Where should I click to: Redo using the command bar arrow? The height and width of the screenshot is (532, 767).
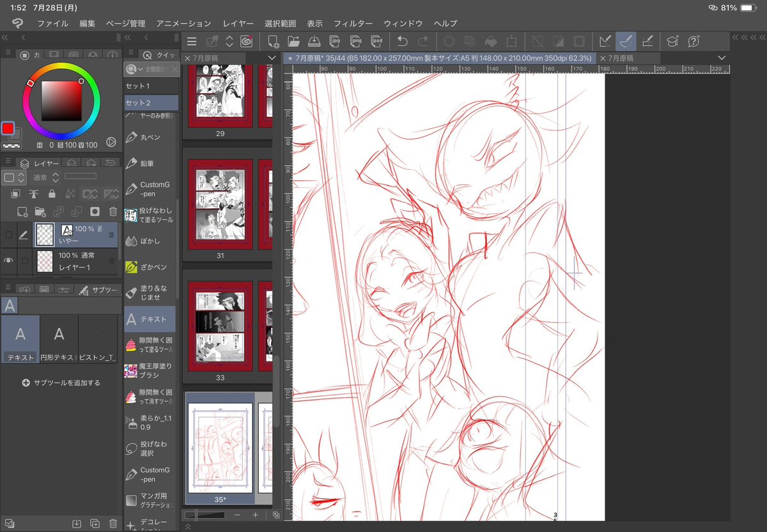tap(422, 42)
